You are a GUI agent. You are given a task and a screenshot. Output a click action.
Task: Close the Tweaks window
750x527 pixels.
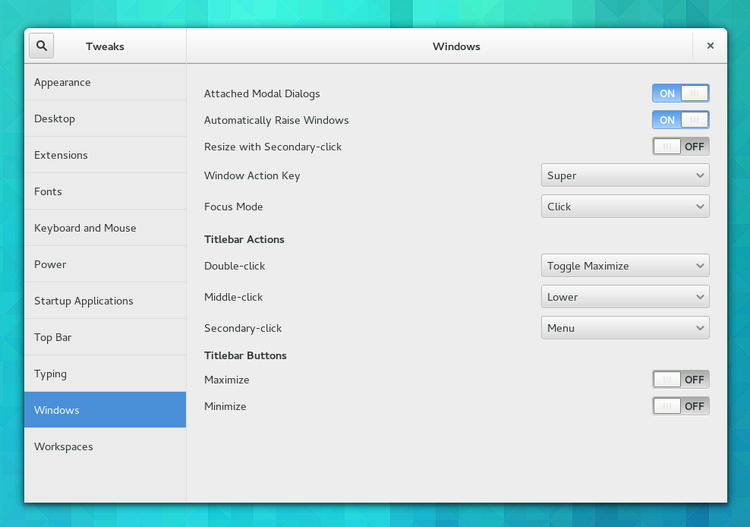point(710,46)
